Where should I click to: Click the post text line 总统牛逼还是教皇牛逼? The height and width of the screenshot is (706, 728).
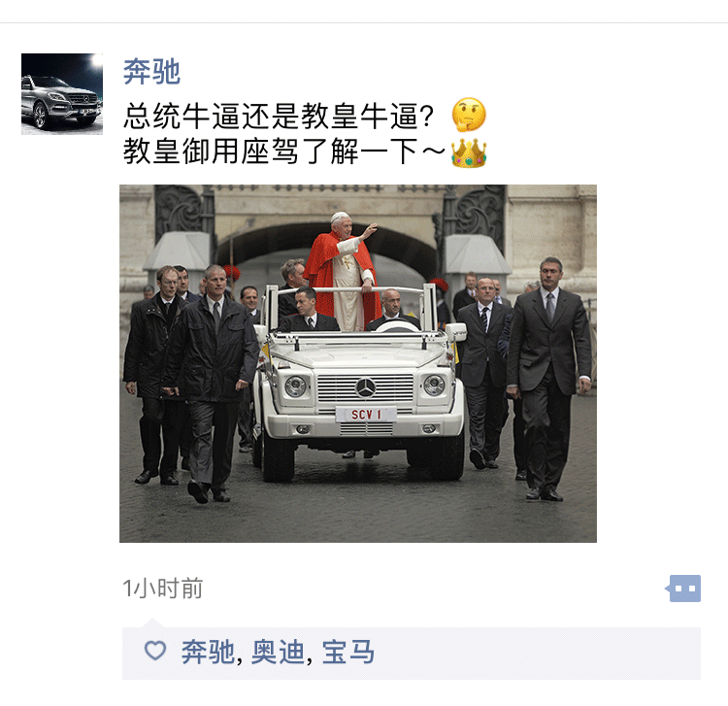tap(279, 116)
